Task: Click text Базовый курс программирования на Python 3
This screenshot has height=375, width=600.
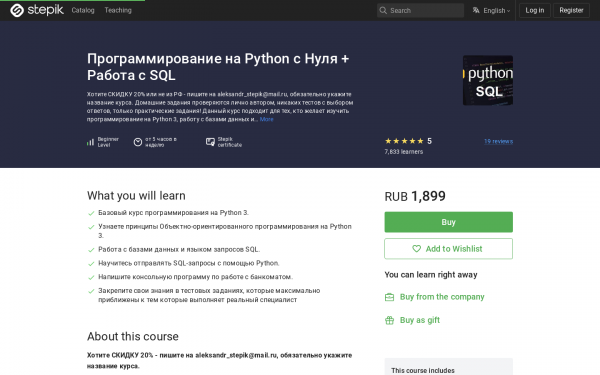Action: (x=173, y=213)
